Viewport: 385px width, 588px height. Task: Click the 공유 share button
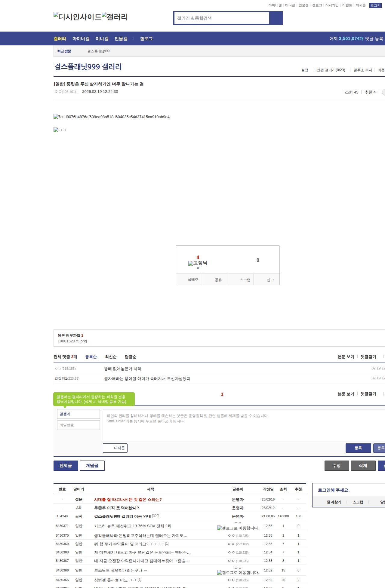coord(215,280)
